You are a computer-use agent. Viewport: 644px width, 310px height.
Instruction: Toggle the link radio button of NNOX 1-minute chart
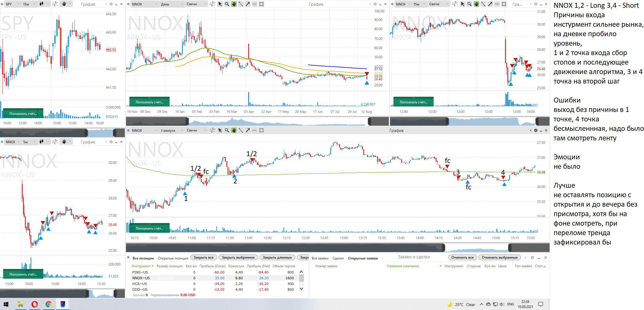[x=128, y=130]
